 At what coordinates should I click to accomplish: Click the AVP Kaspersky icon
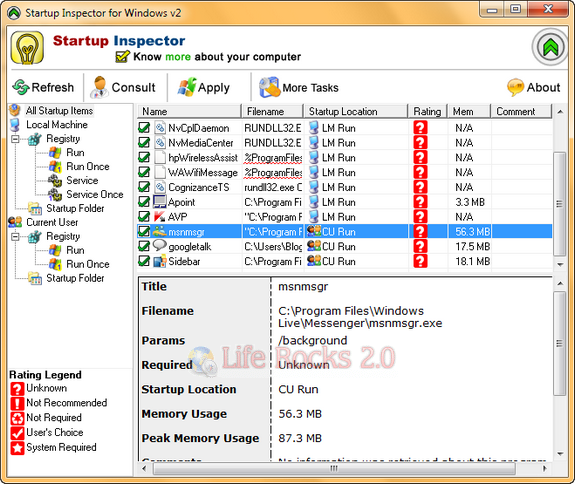click(x=160, y=217)
